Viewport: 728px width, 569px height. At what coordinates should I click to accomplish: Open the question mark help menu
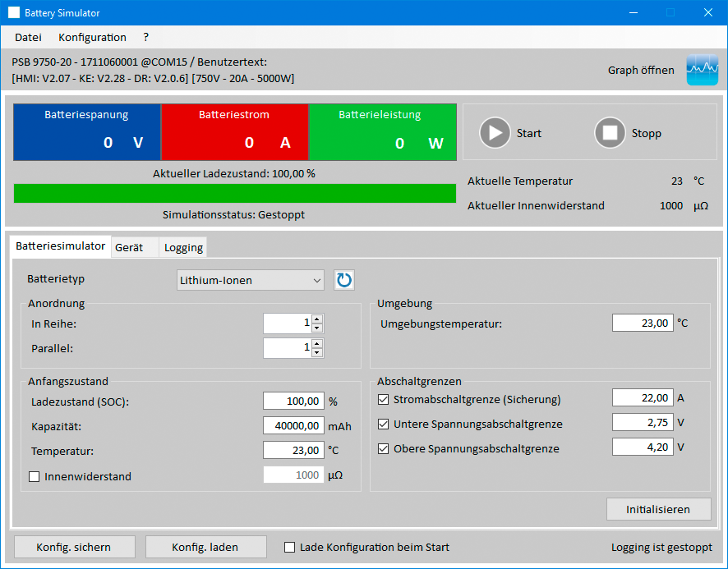click(145, 37)
